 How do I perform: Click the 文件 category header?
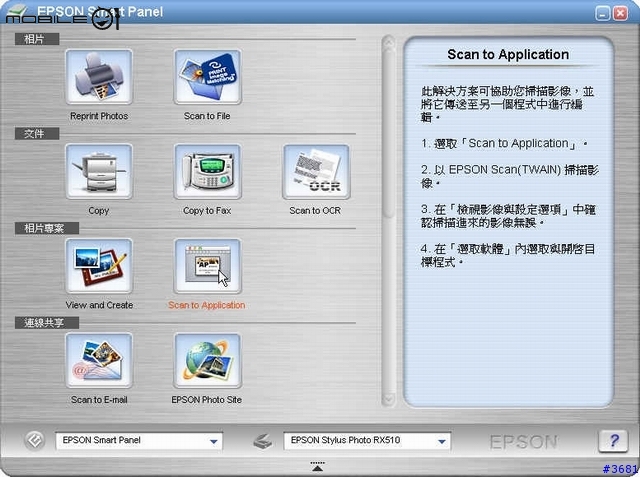[x=37, y=134]
